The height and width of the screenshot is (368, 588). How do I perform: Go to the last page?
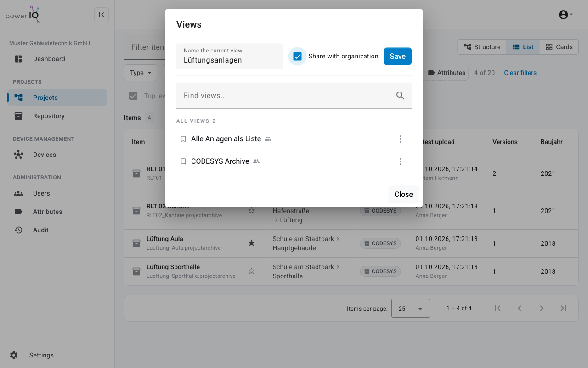(564, 308)
